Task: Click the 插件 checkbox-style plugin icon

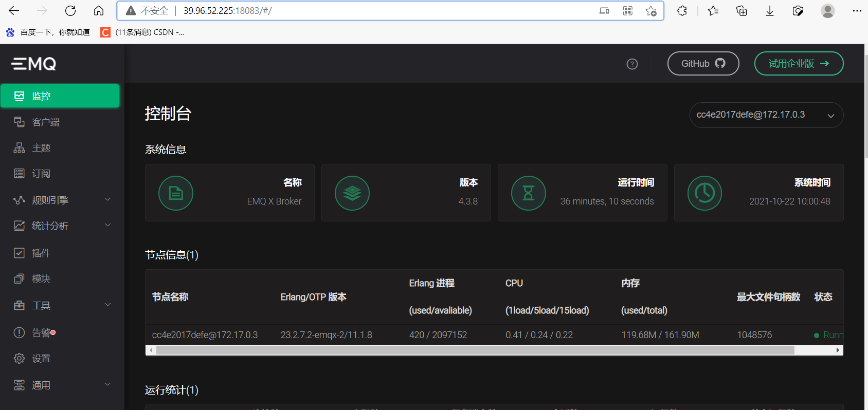Action: click(19, 253)
